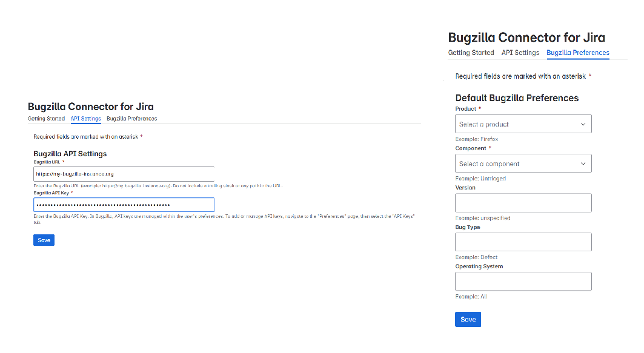Click the 'Bug Type' label
Screen dimensions: 644x353
tap(467, 227)
